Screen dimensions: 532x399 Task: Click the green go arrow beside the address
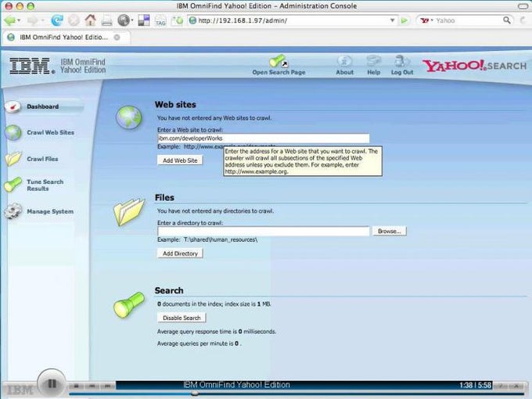click(404, 20)
